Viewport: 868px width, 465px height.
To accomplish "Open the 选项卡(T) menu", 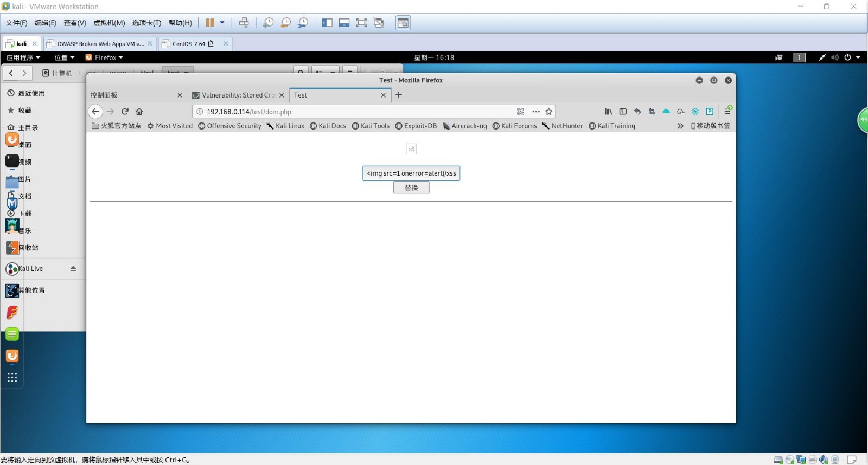I will (147, 23).
